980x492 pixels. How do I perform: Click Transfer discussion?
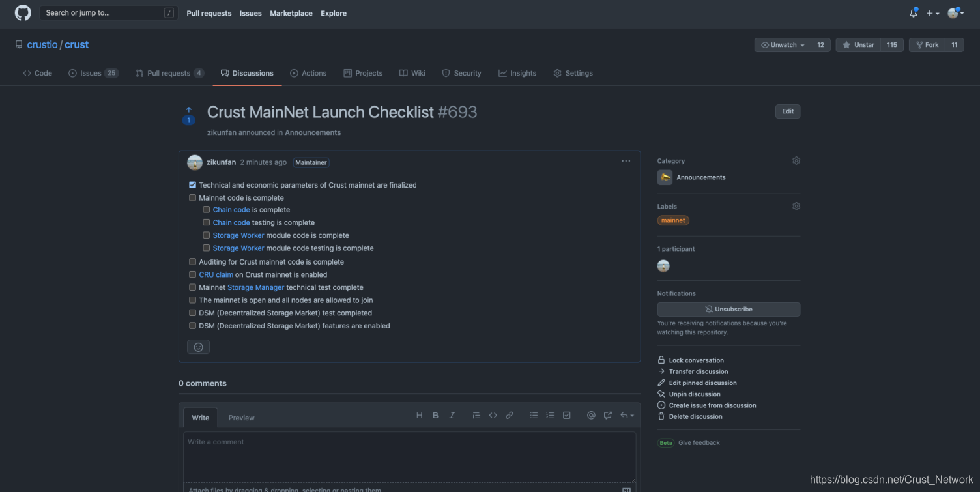693,371
